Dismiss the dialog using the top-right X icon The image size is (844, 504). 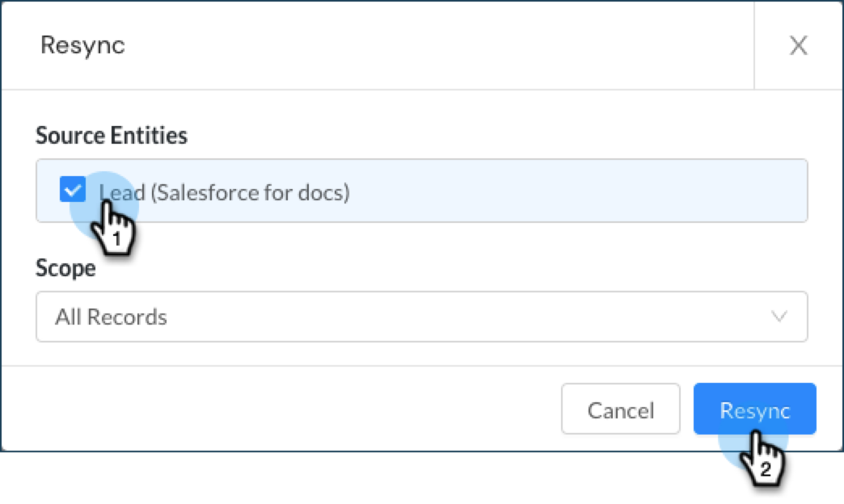pyautogui.click(x=798, y=46)
